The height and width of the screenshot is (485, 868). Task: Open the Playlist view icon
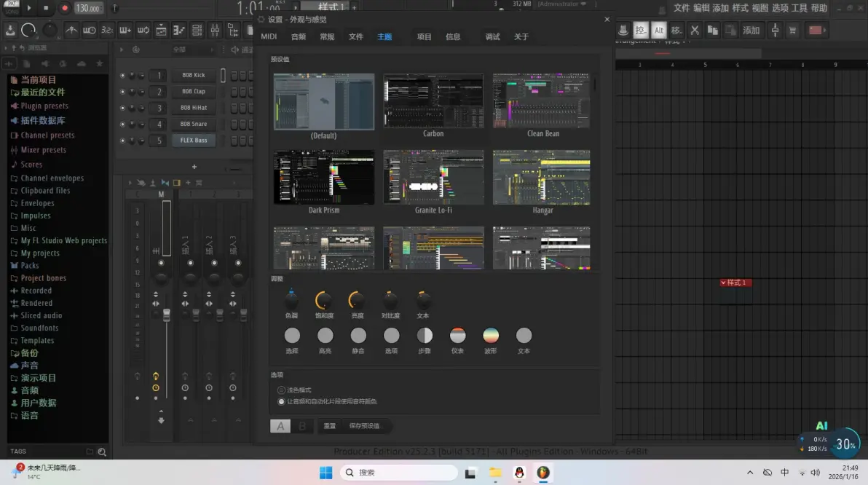pos(161,31)
